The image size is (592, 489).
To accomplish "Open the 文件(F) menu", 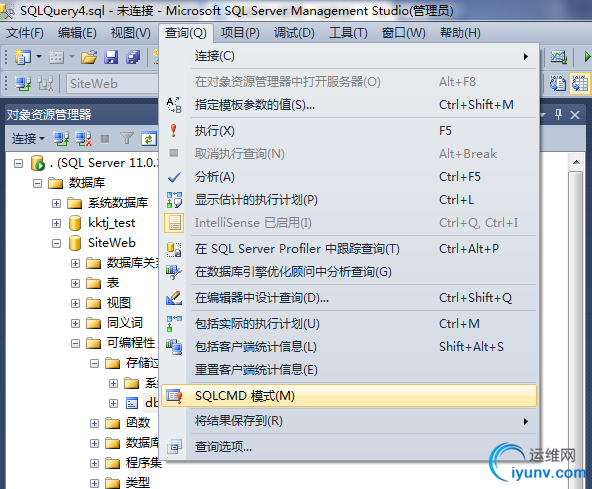I will click(25, 33).
